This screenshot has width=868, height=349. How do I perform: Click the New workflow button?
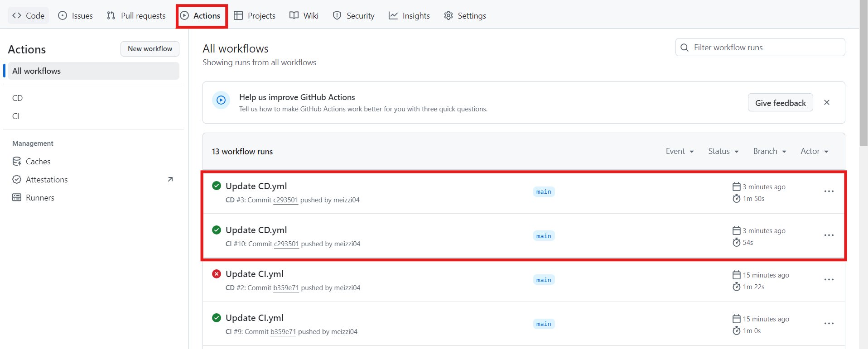[x=150, y=49]
